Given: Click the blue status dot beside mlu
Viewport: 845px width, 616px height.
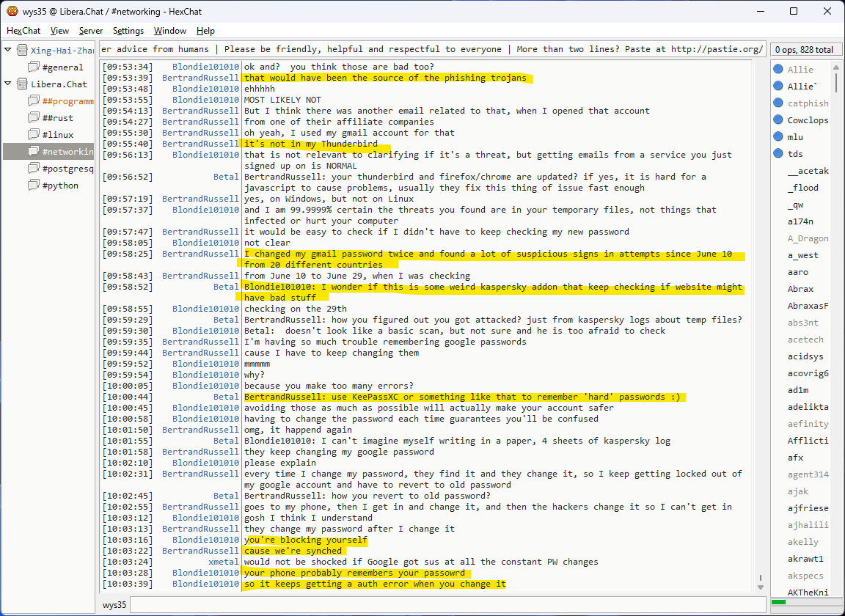Looking at the screenshot, I should 778,137.
